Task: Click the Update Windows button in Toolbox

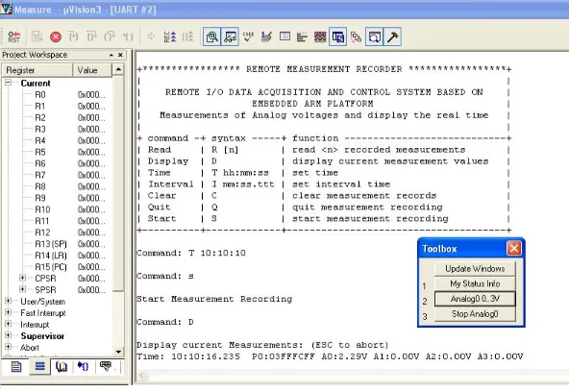Action: tap(475, 268)
